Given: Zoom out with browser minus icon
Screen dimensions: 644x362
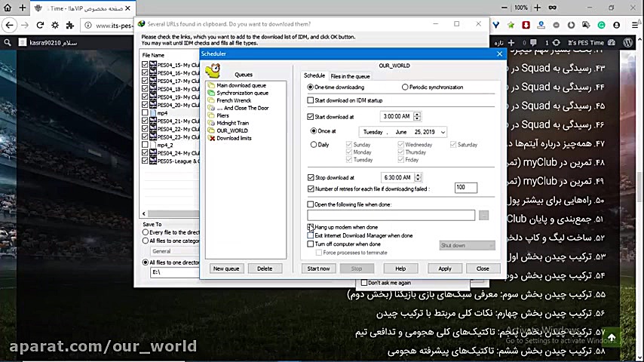Looking at the screenshot, I should click(504, 8).
